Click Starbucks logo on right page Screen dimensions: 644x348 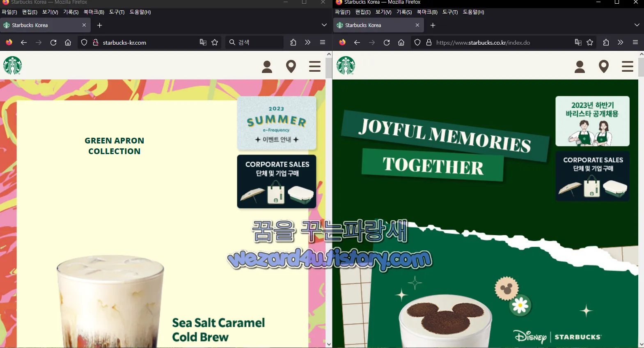[x=346, y=66]
